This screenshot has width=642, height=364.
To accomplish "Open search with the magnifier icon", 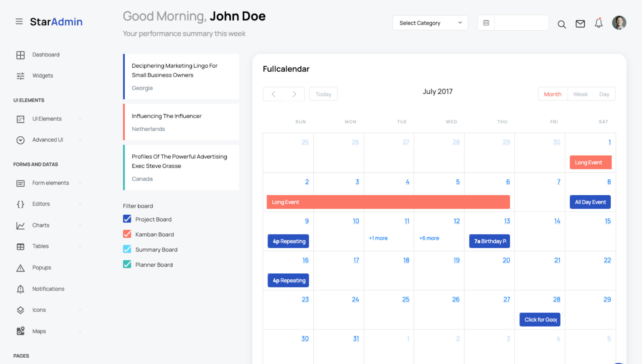I will pyautogui.click(x=562, y=24).
